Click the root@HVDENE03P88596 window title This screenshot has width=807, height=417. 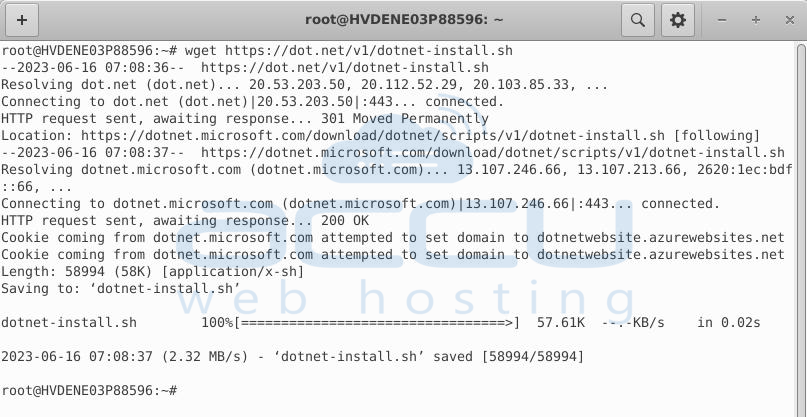404,20
